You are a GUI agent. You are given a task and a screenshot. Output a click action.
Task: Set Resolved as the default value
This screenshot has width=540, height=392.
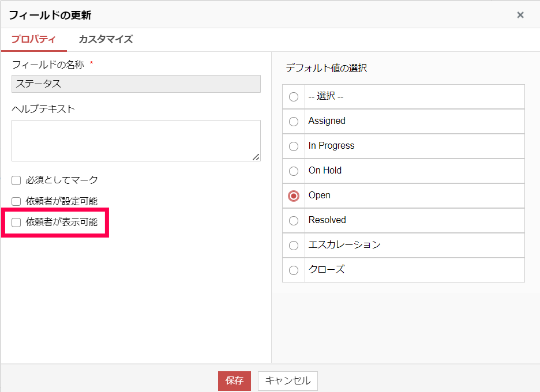pyautogui.click(x=294, y=221)
